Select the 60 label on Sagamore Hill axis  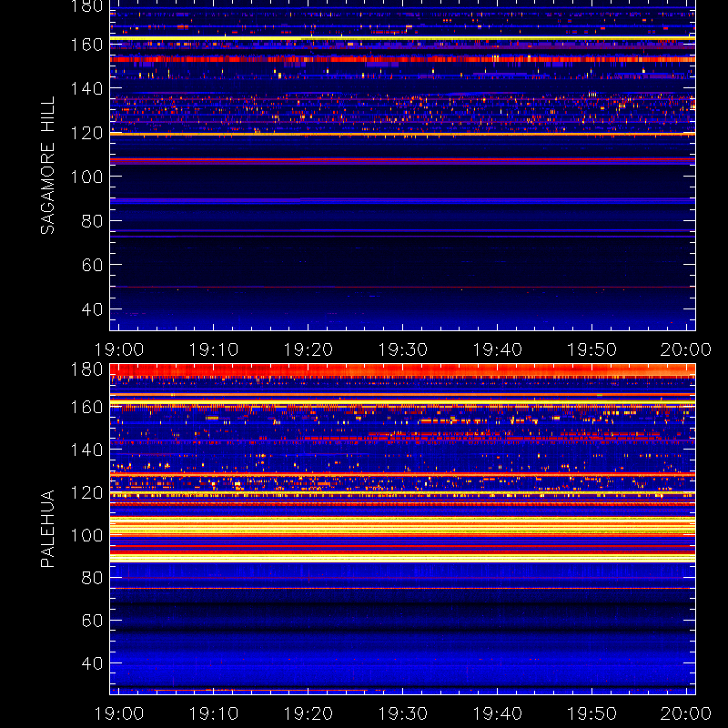pos(92,265)
